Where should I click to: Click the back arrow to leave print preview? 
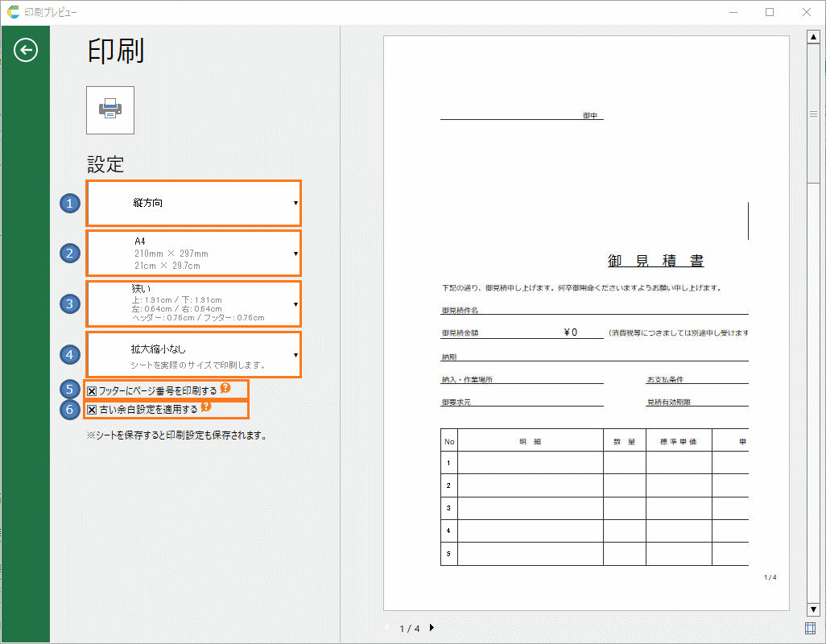point(26,50)
